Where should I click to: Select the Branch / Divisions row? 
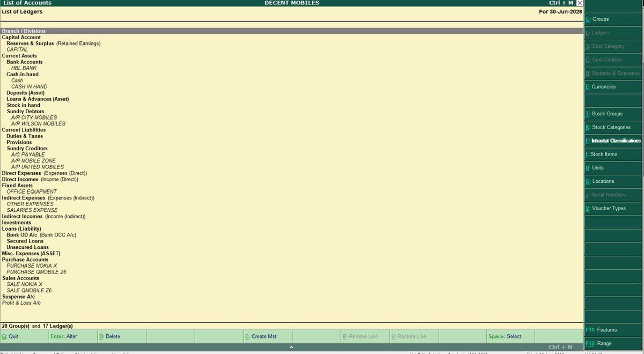pyautogui.click(x=291, y=31)
